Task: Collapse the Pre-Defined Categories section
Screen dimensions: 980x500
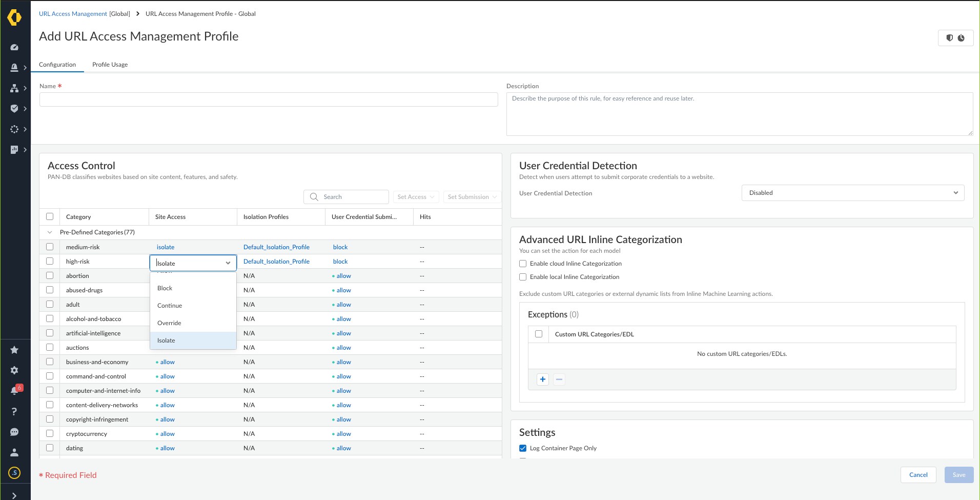Action: [x=50, y=232]
